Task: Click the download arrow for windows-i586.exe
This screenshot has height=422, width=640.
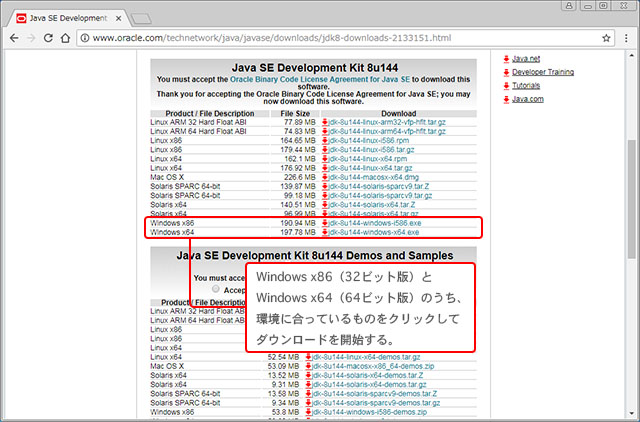Action: (x=325, y=223)
